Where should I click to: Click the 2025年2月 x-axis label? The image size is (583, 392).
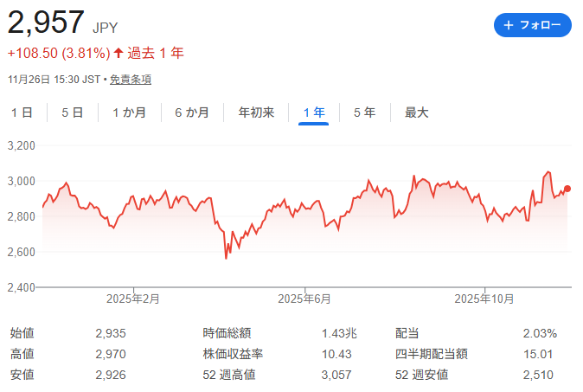click(x=132, y=299)
